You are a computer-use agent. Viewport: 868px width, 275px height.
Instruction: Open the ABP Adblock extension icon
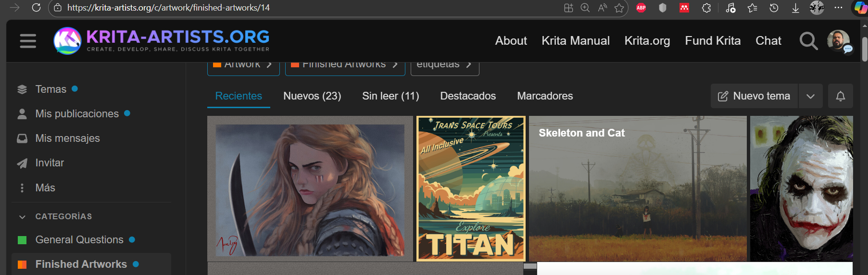pos(641,8)
